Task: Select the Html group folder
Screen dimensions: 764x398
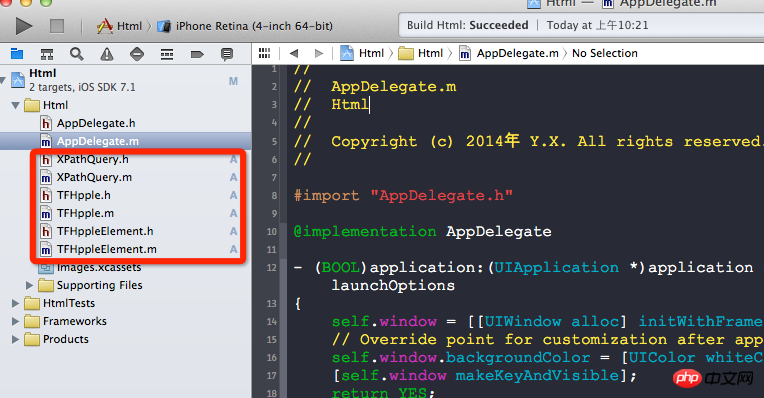Action: click(46, 105)
